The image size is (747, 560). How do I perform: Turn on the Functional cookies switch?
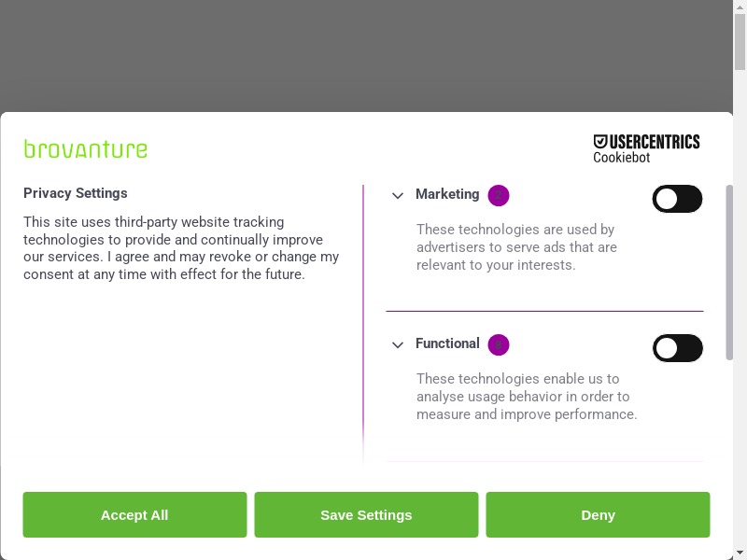tap(677, 348)
